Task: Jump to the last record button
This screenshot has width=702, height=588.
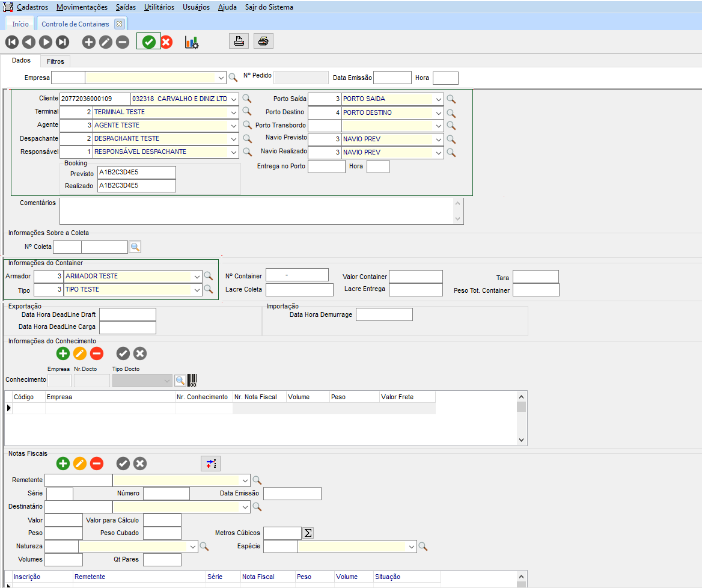Action: click(63, 42)
